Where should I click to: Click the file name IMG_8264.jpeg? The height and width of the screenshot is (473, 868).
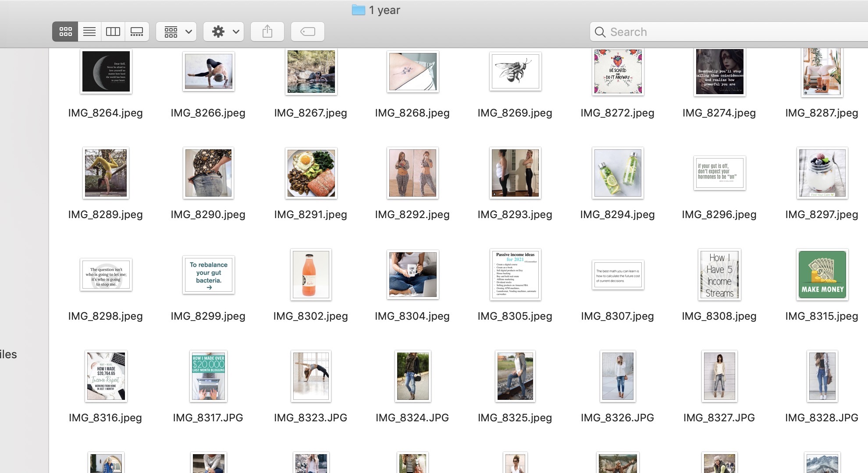(105, 113)
